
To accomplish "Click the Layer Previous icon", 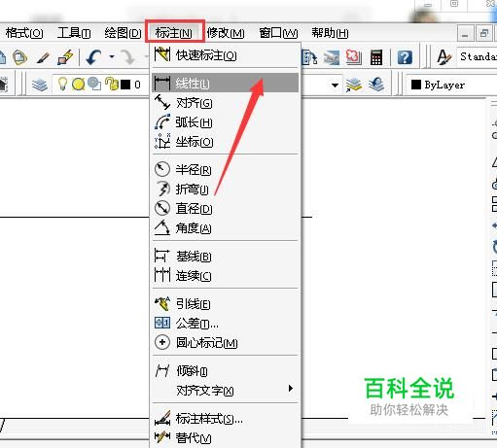I will point(376,85).
